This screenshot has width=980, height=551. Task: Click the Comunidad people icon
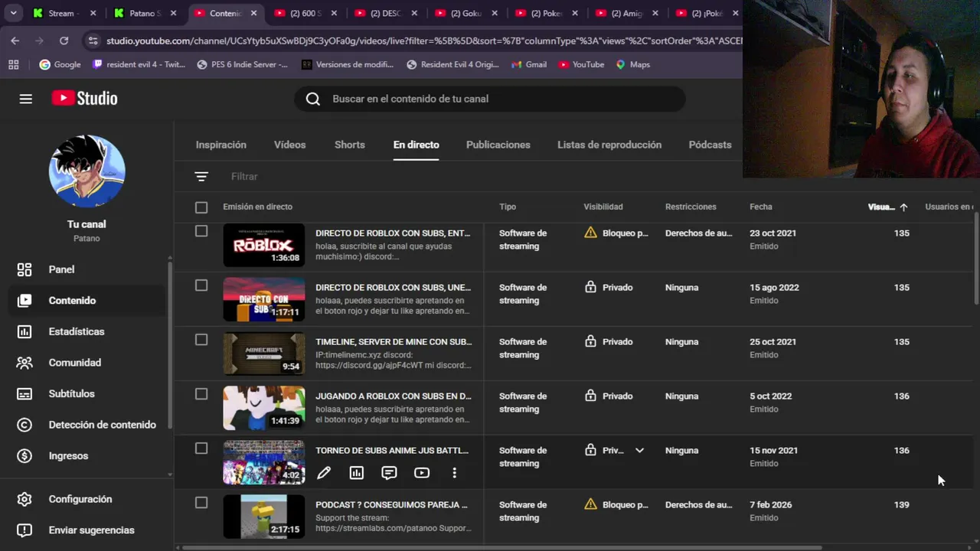(x=24, y=363)
